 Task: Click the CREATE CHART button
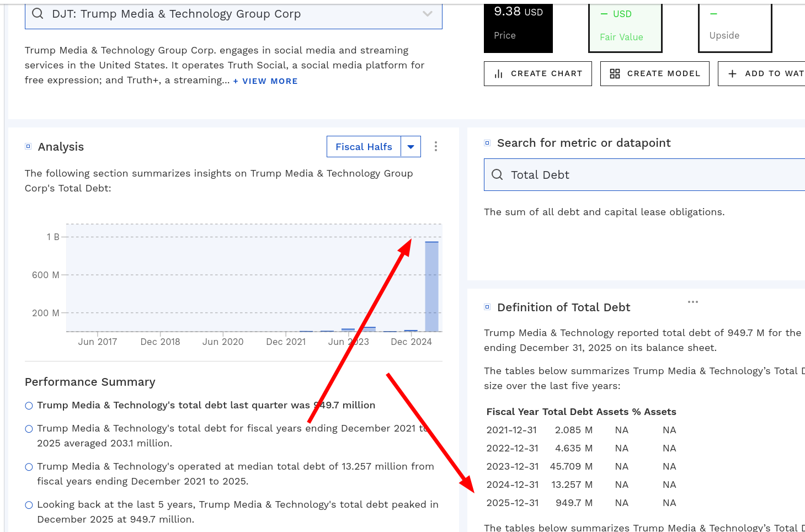537,73
